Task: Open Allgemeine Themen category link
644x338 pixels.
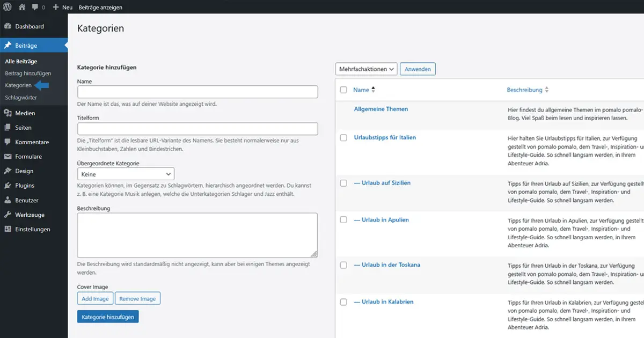Action: [381, 109]
